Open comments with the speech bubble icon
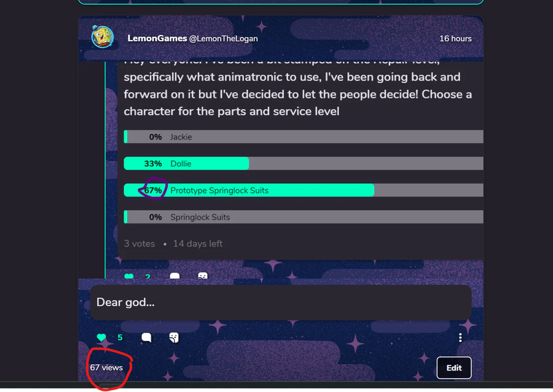The height and width of the screenshot is (392, 553). [146, 337]
